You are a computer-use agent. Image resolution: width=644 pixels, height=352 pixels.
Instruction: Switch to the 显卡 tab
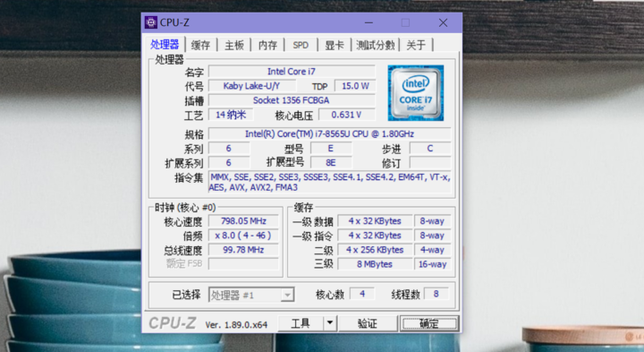335,45
